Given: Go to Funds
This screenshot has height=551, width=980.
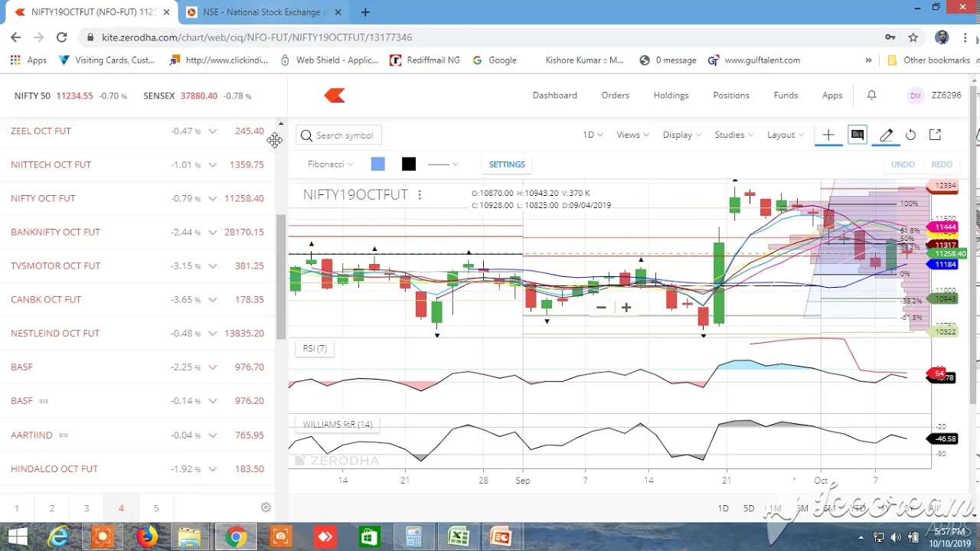Looking at the screenshot, I should 786,95.
